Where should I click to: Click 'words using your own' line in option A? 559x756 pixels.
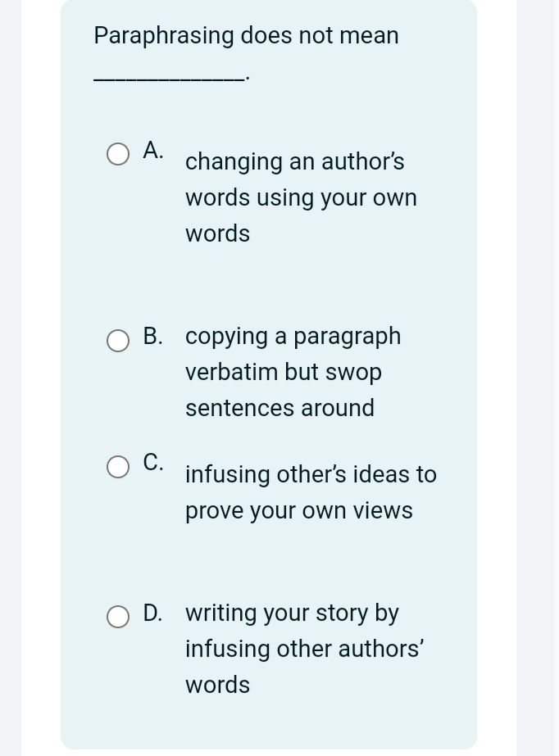click(301, 197)
